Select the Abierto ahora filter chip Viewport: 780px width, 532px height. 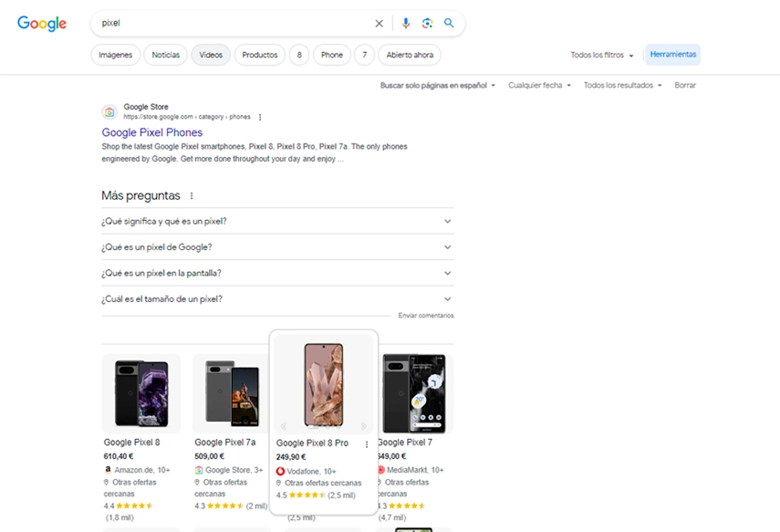[410, 55]
